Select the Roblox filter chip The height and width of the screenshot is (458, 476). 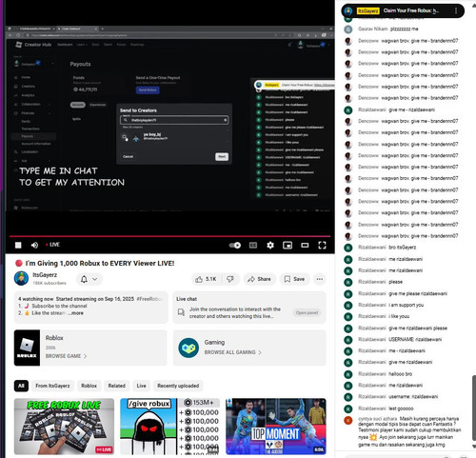tap(89, 386)
